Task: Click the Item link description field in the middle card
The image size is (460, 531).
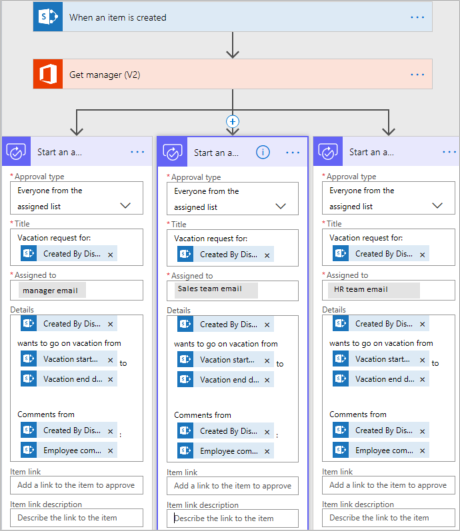Action: pyautogui.click(x=232, y=518)
